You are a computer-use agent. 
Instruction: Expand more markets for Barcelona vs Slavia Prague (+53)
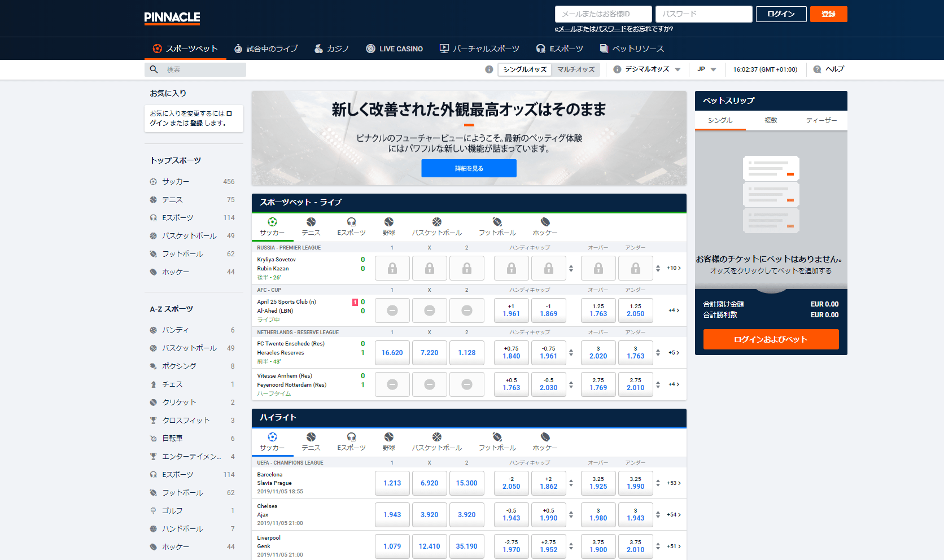click(672, 483)
